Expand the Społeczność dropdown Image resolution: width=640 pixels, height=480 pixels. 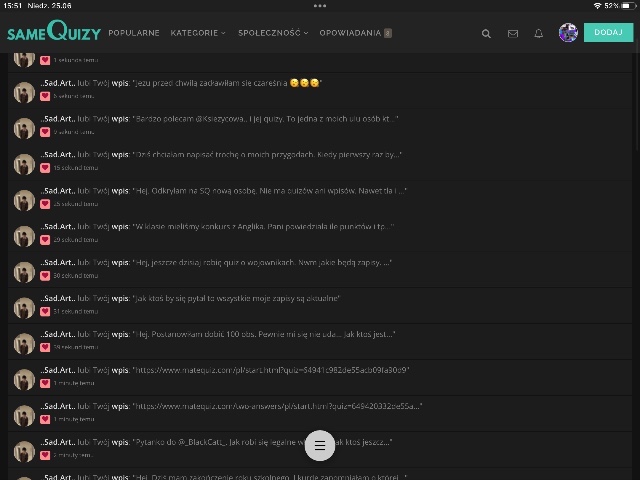click(273, 33)
